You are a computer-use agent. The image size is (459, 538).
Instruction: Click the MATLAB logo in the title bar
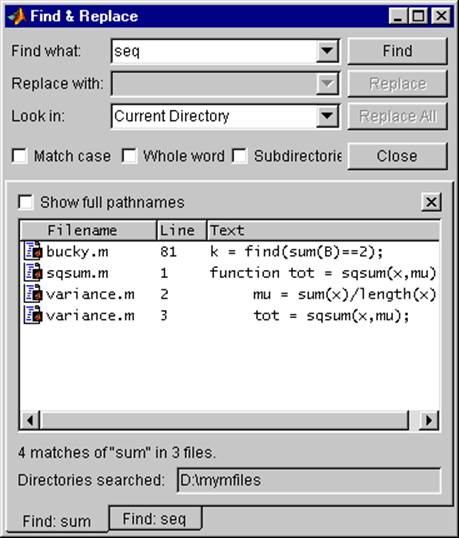17,16
